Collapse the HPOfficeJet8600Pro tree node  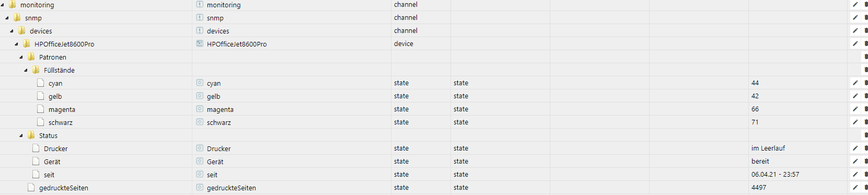coord(17,44)
